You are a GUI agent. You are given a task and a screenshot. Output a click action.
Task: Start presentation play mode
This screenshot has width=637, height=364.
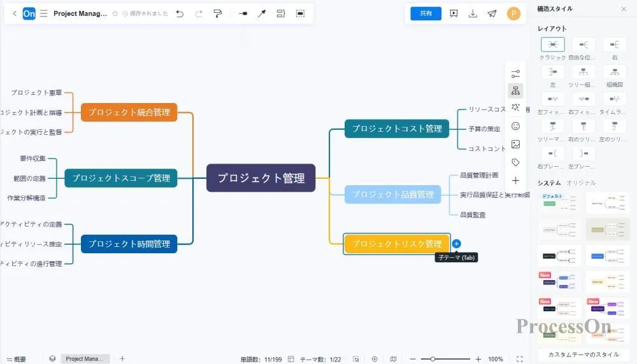tap(454, 13)
